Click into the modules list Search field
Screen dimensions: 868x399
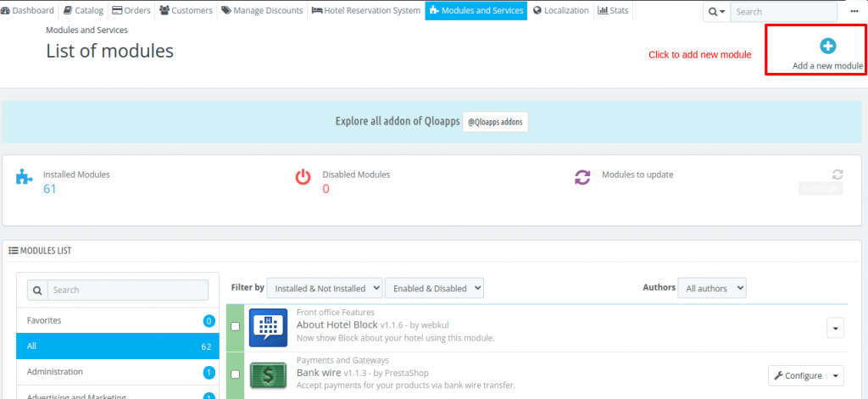(x=128, y=290)
